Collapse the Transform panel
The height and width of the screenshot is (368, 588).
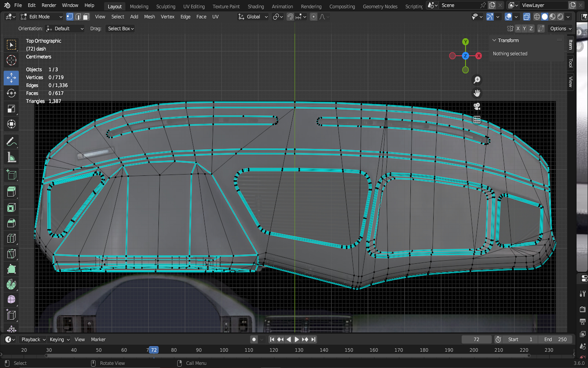coord(494,40)
